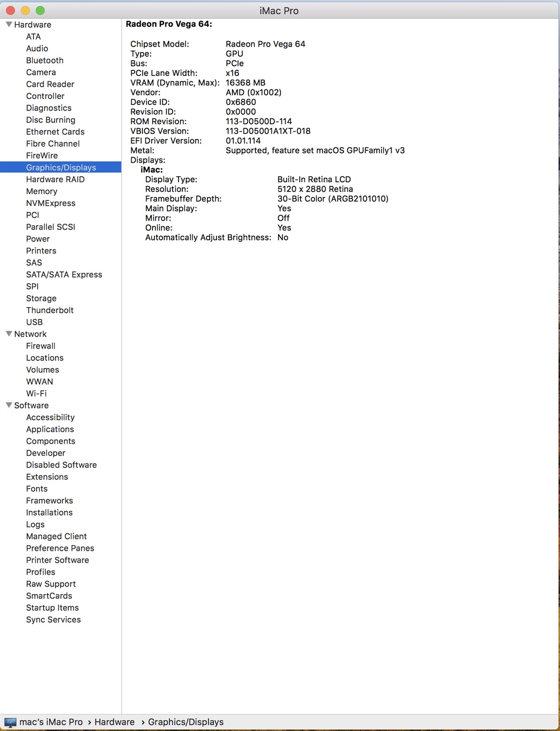Select Logs in the sidebar
The image size is (560, 731).
tap(35, 524)
